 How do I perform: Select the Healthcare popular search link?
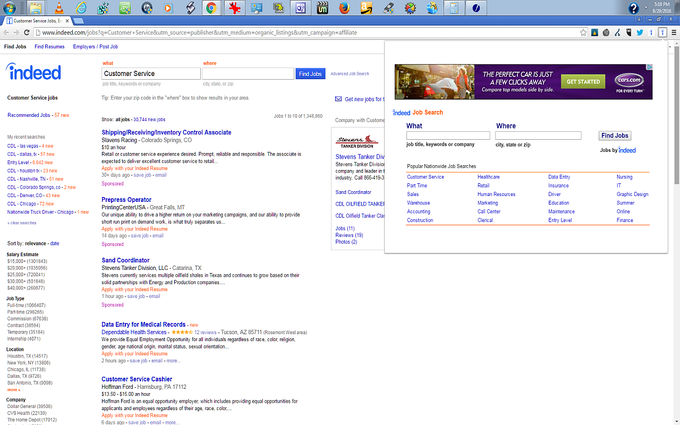pyautogui.click(x=488, y=176)
